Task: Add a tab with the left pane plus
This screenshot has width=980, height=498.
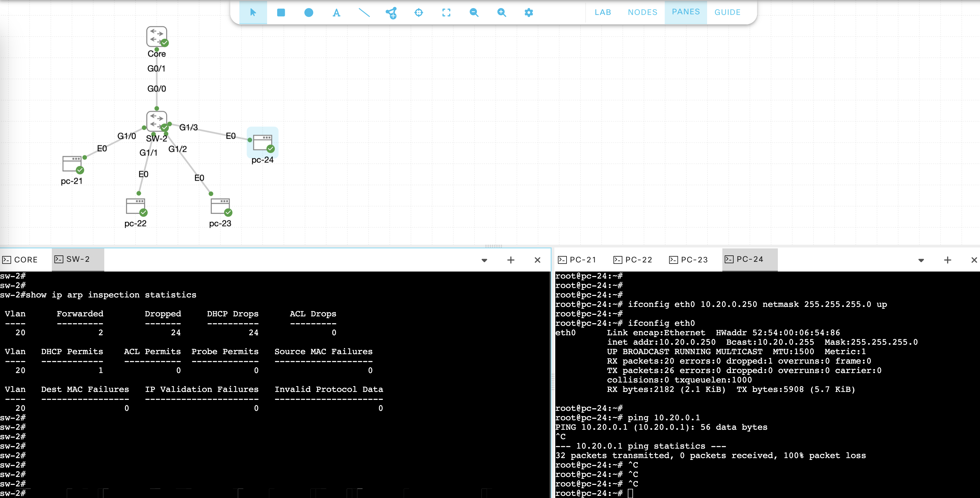Action: 511,260
